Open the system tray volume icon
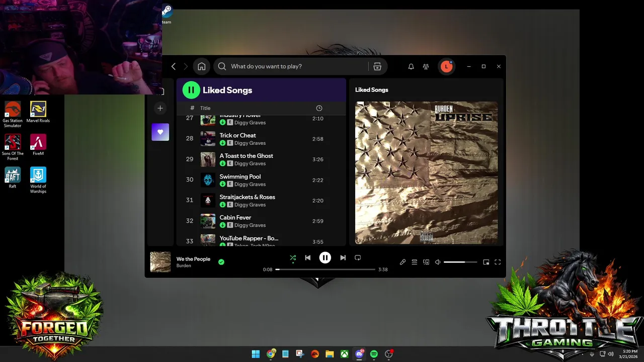 610,354
